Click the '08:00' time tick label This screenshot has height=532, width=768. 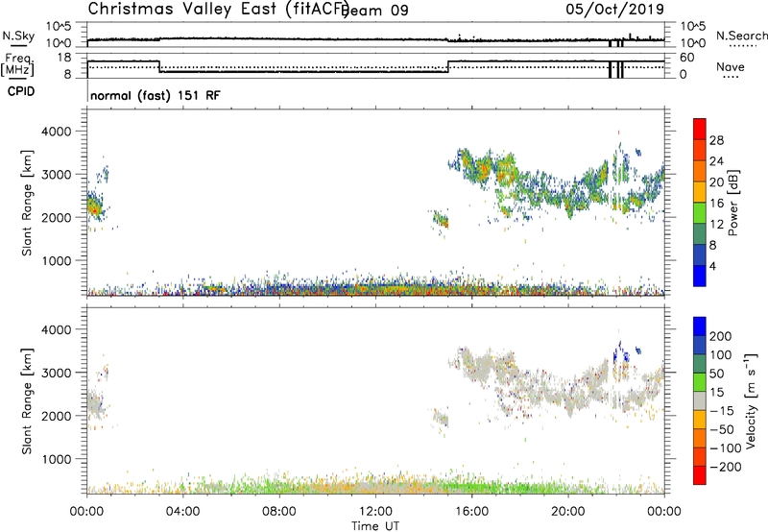click(279, 512)
